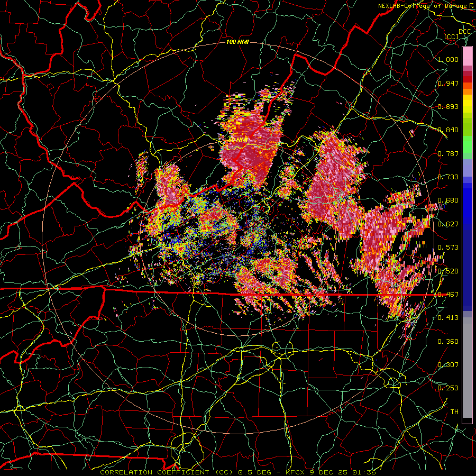Click the DCC label above the color scale
Screen dimensions: 476x476
(464, 32)
